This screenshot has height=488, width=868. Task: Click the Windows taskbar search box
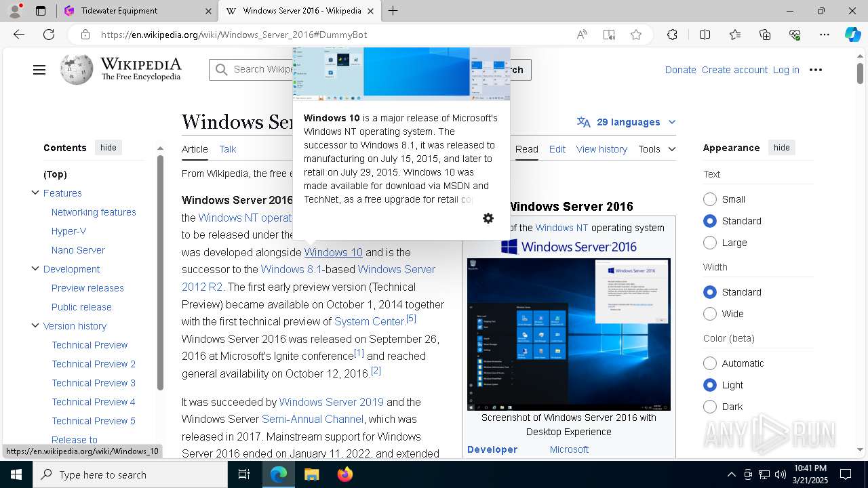coord(130,474)
